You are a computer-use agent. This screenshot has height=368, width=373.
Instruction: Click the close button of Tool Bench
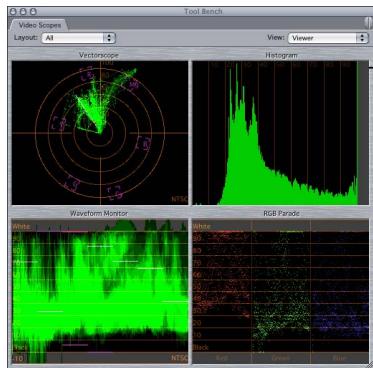pos(13,11)
